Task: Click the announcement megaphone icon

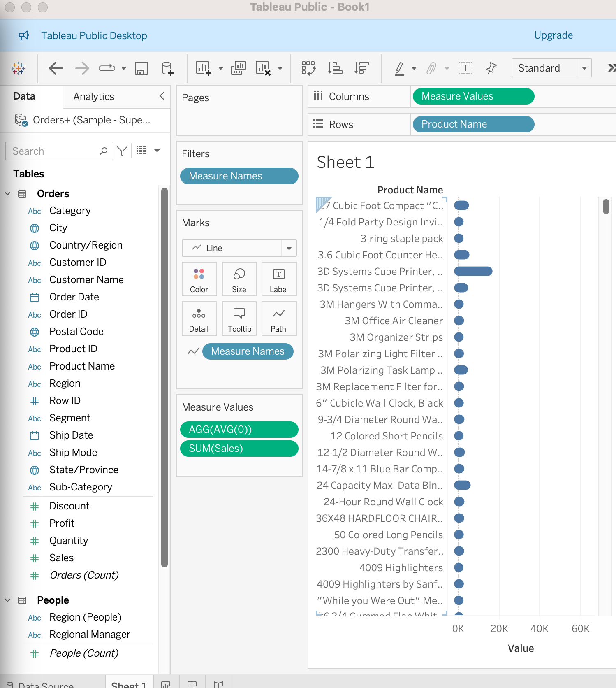Action: pos(24,35)
